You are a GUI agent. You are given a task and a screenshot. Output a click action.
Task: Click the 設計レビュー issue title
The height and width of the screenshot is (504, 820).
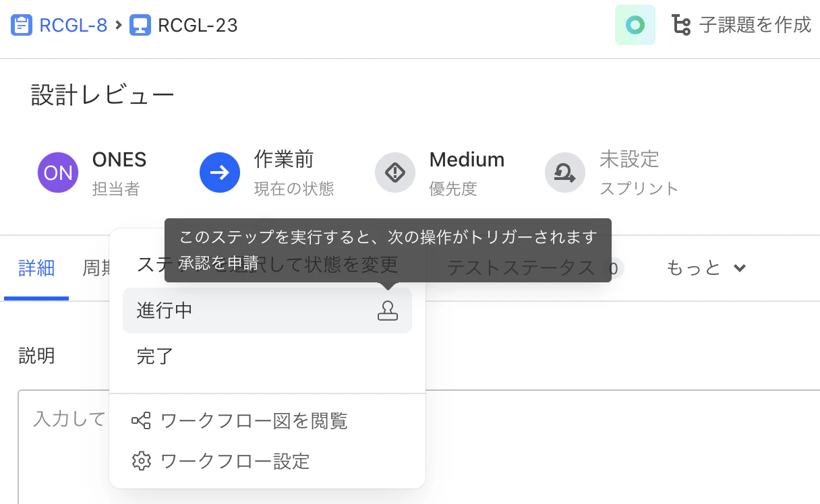102,95
